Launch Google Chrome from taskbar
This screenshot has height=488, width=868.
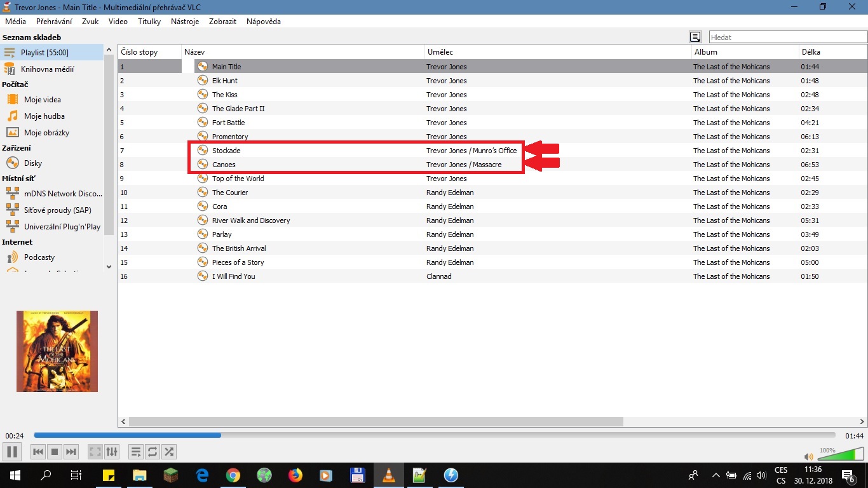(233, 475)
